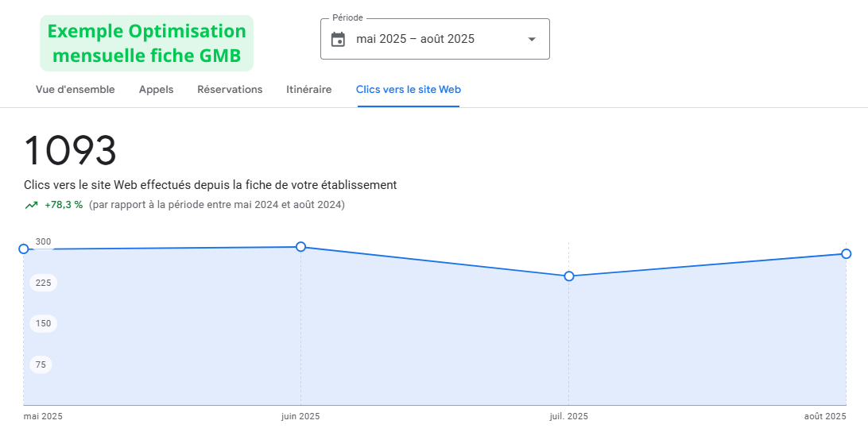The image size is (868, 432).
Task: Open the Appels tab
Action: coord(156,90)
